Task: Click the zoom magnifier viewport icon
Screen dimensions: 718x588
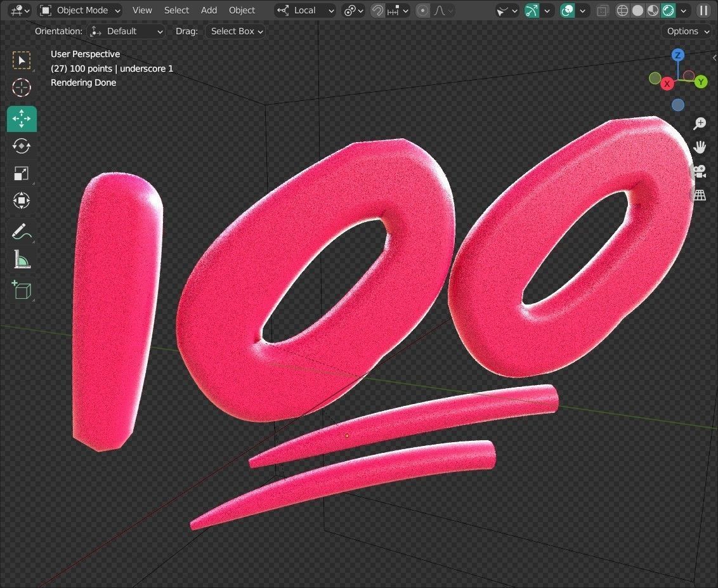Action: [700, 123]
